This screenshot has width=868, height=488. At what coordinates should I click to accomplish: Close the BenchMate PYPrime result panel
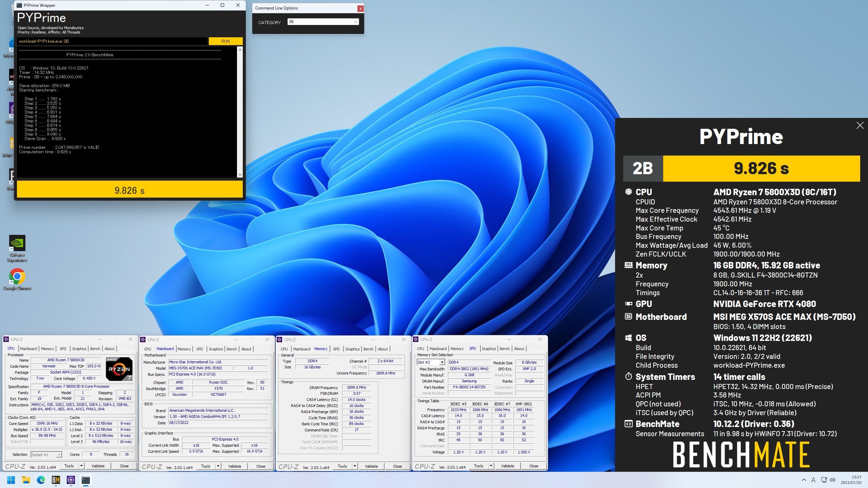(x=860, y=125)
